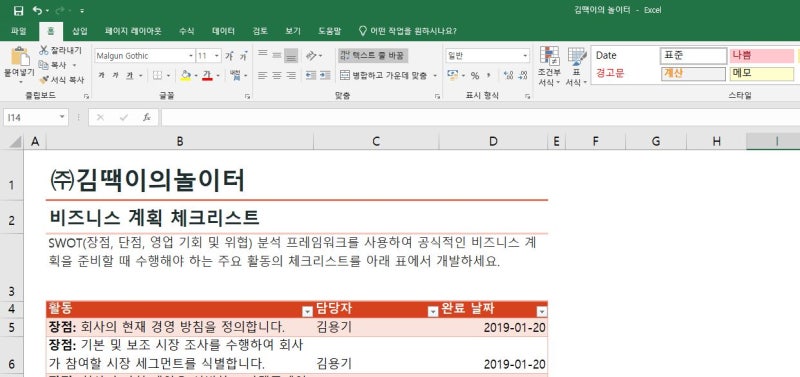Increase decimal places
800x377 pixels.
click(508, 76)
